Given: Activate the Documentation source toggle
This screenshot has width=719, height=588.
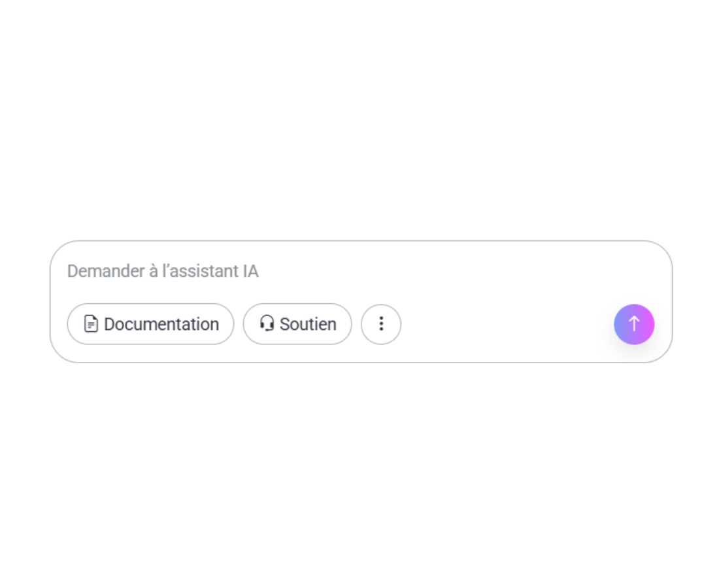Looking at the screenshot, I should [150, 323].
